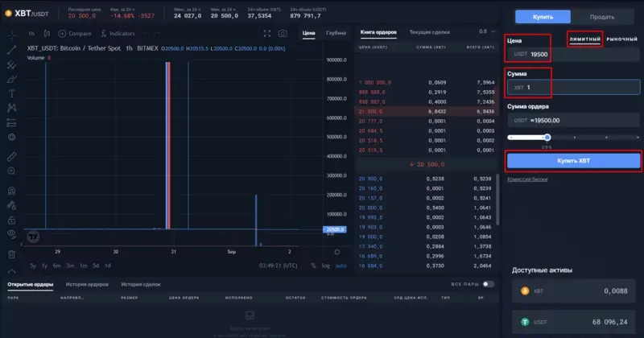The width and height of the screenshot is (644, 338).
Task: Enter fullscreen chart mode
Action: (267, 33)
